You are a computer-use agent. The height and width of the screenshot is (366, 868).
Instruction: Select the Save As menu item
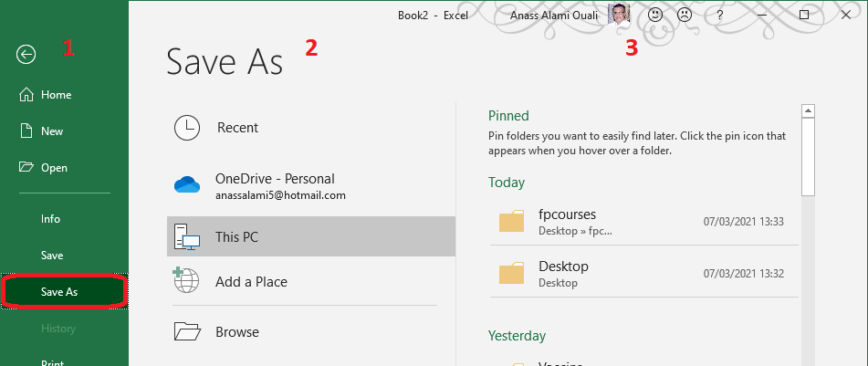tap(64, 291)
